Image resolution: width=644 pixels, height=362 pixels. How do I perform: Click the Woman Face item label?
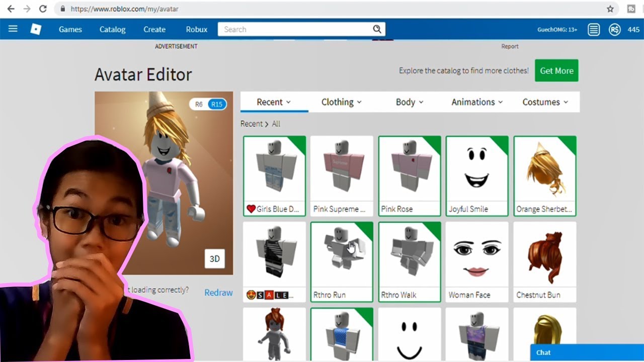469,295
